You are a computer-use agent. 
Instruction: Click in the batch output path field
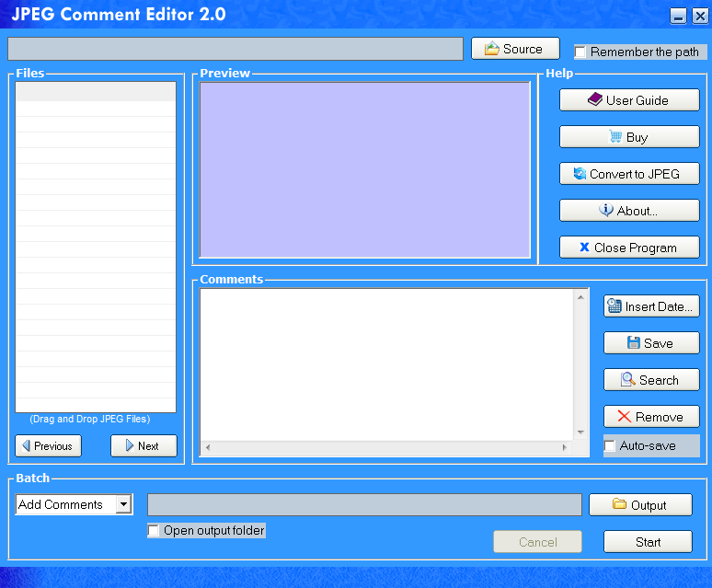click(364, 504)
